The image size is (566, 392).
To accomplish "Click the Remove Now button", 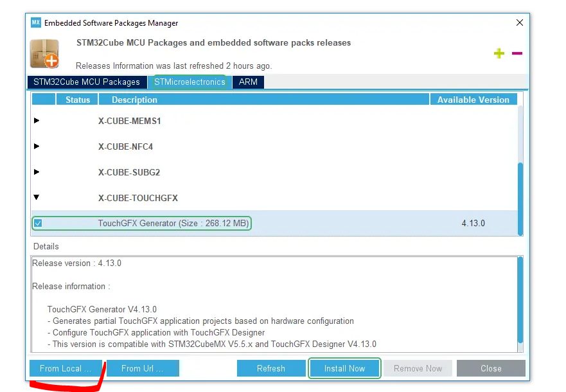I will pyautogui.click(x=418, y=368).
